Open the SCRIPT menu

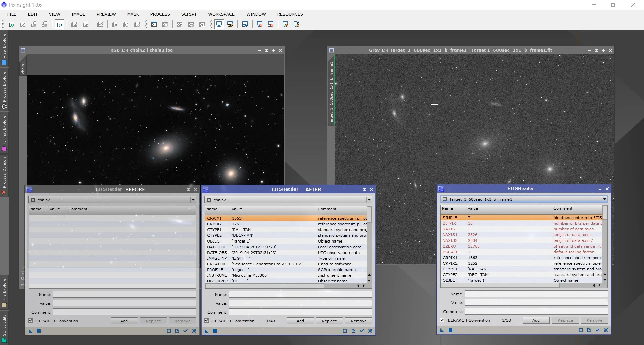189,14
